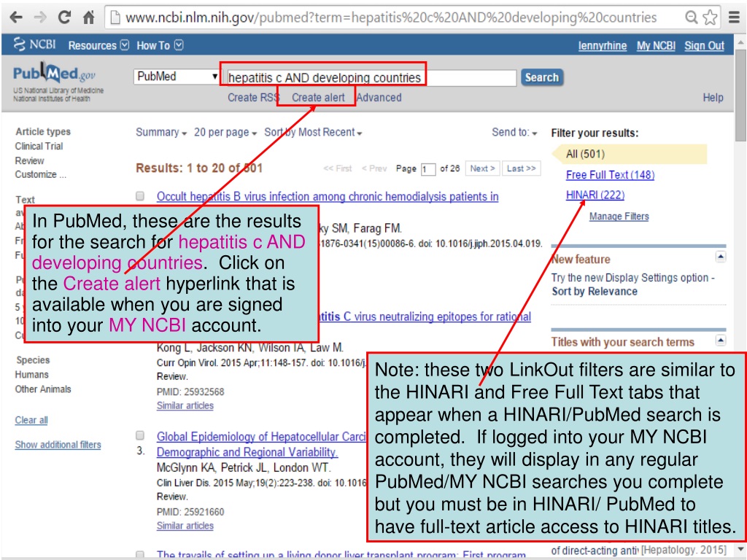Click Customize under Article types
The image size is (747, 560).
tap(41, 174)
